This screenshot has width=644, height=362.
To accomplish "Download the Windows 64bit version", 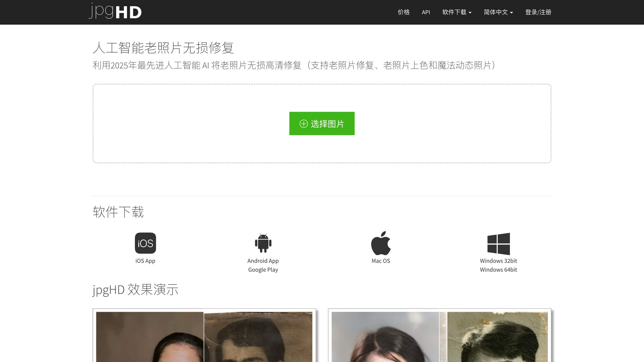I will [x=498, y=269].
